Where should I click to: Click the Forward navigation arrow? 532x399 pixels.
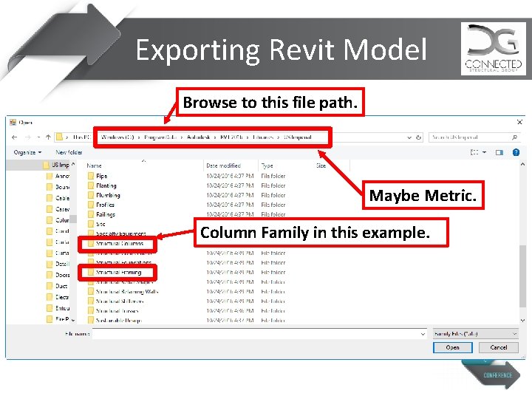[27, 137]
